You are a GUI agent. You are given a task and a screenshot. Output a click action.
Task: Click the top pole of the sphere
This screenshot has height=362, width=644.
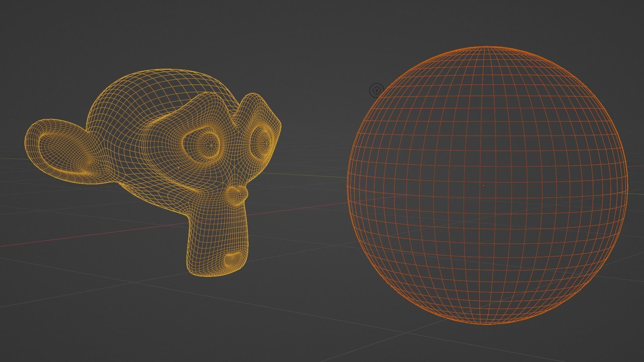pos(486,47)
